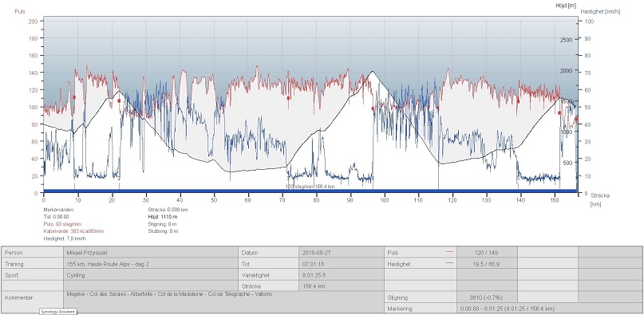Click the 2500 tick on the Höjd axis
The height and width of the screenshot is (315, 644).
point(566,40)
